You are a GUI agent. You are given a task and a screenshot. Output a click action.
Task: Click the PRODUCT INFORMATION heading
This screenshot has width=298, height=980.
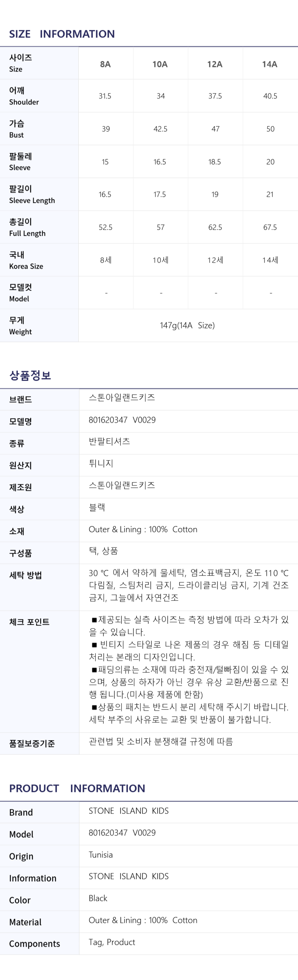pyautogui.click(x=77, y=788)
